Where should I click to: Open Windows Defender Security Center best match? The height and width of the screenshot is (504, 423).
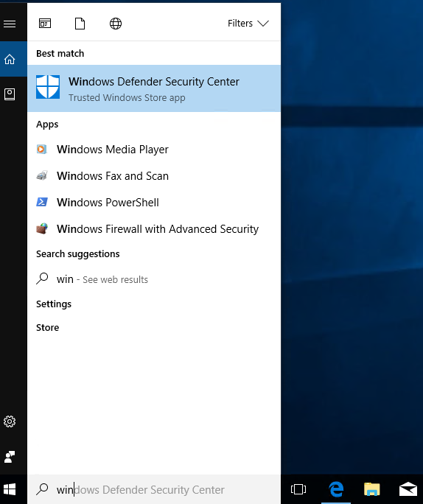pos(154,88)
